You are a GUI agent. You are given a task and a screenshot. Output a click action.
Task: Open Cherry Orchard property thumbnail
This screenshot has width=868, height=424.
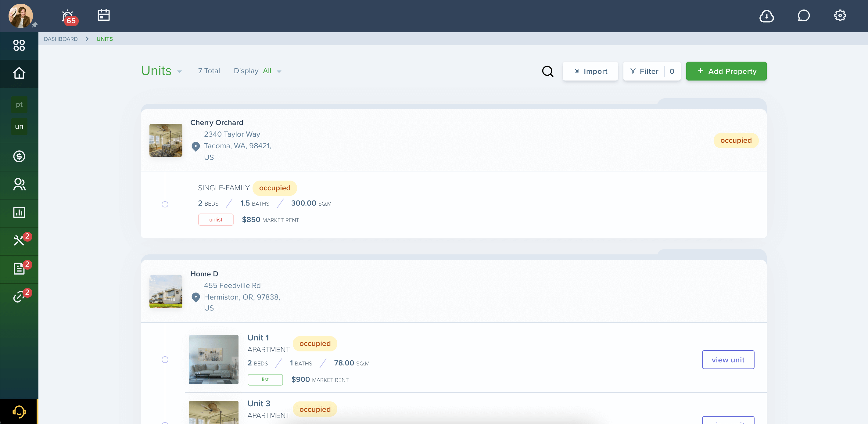tap(166, 140)
